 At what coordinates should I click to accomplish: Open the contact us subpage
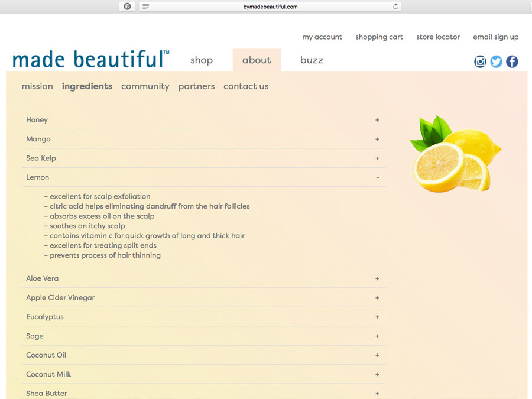tap(246, 86)
